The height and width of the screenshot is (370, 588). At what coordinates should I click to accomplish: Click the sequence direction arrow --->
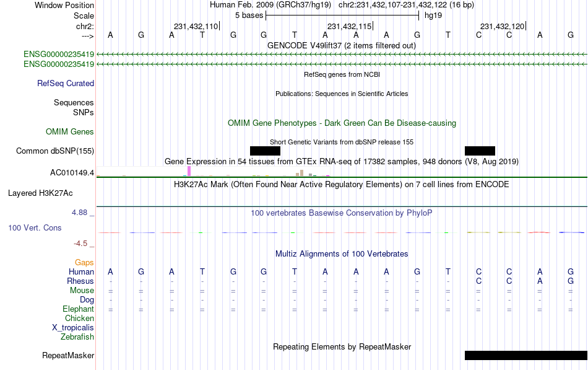coord(88,36)
